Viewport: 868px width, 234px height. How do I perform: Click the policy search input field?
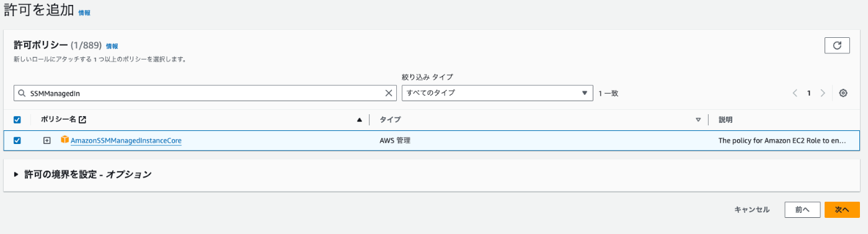tap(206, 93)
